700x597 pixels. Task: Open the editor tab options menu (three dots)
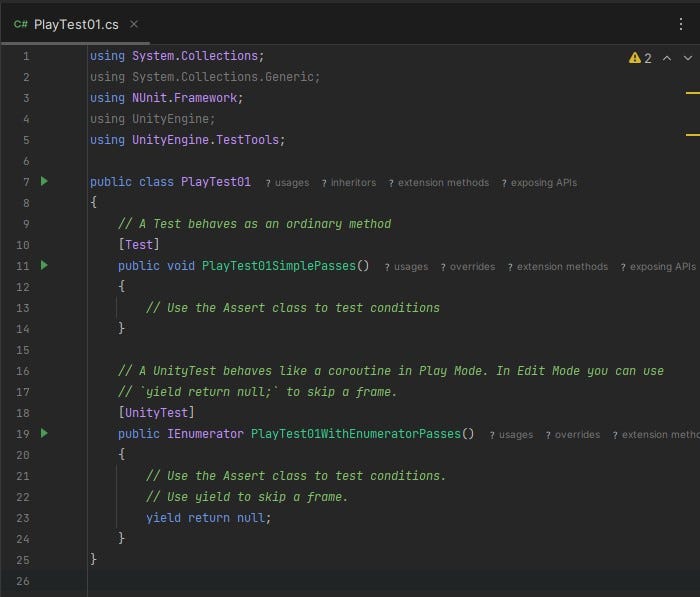[680, 24]
